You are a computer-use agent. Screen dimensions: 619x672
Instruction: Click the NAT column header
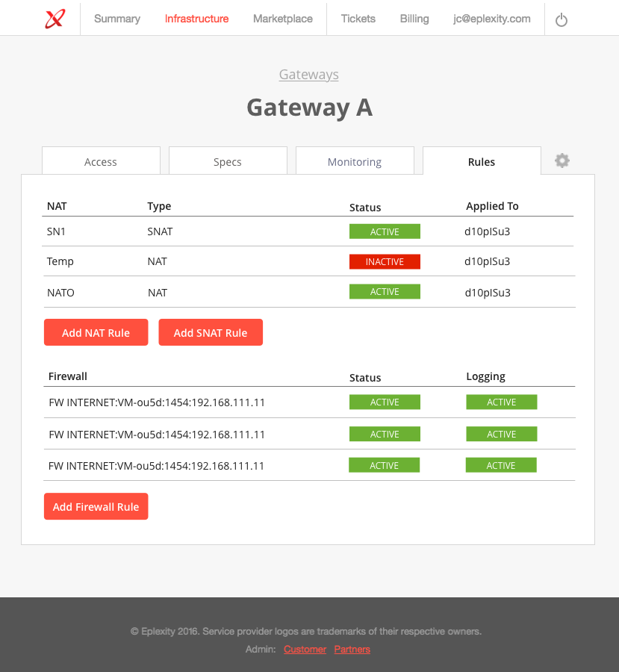tap(57, 206)
